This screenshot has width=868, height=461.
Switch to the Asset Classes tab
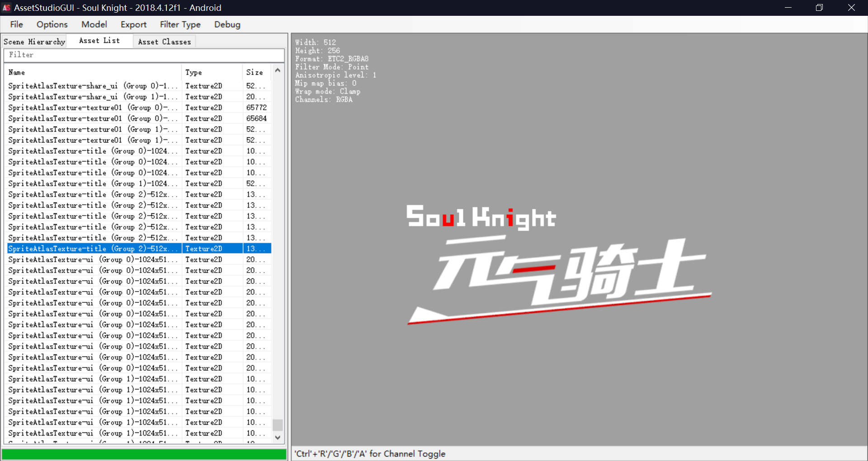pos(164,42)
